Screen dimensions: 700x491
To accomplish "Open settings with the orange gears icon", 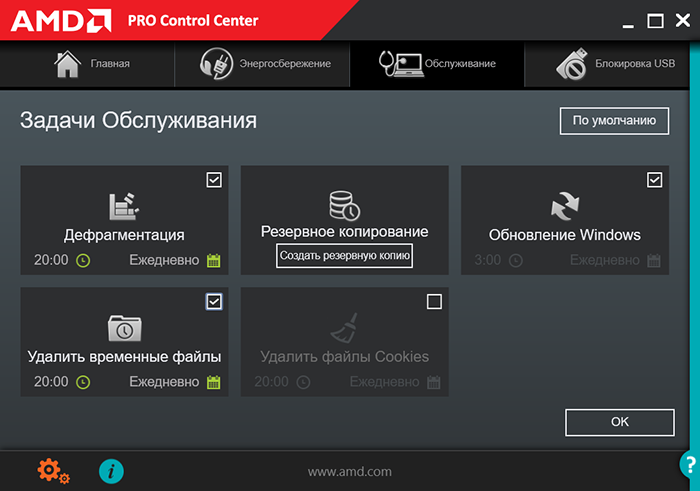I will [53, 471].
